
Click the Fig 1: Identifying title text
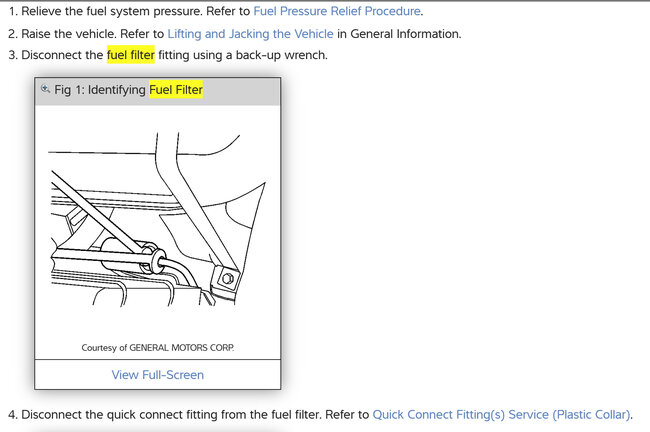click(x=100, y=90)
